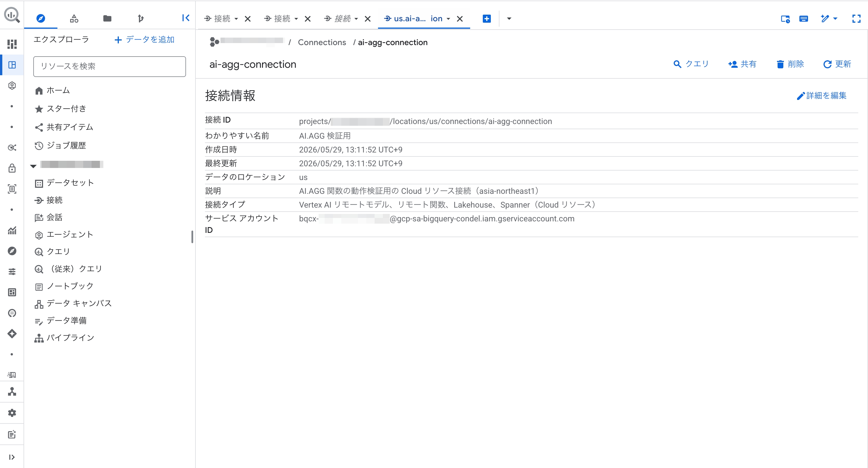This screenshot has width=868, height=468.
Task: Focus the リソースを検索 search field
Action: click(x=110, y=66)
